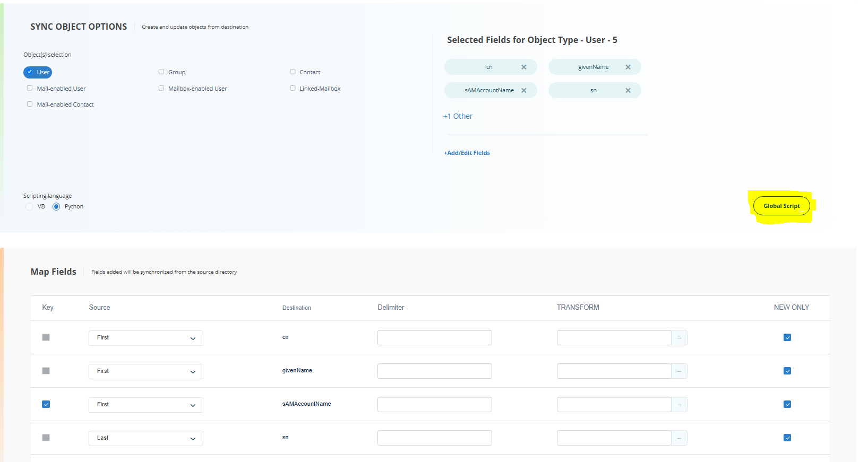Remove the sn field chip
The height and width of the screenshot is (462, 868).
628,91
